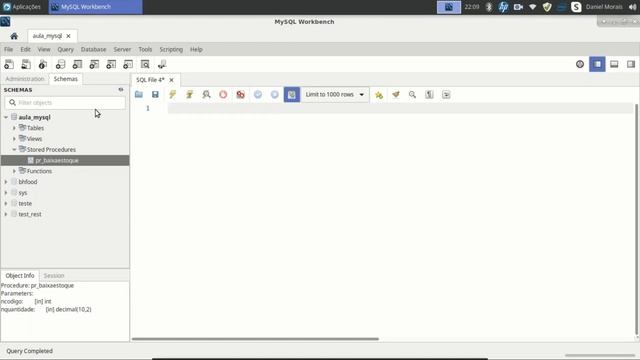Switch to the Administration tab
The image size is (640, 360).
click(25, 79)
